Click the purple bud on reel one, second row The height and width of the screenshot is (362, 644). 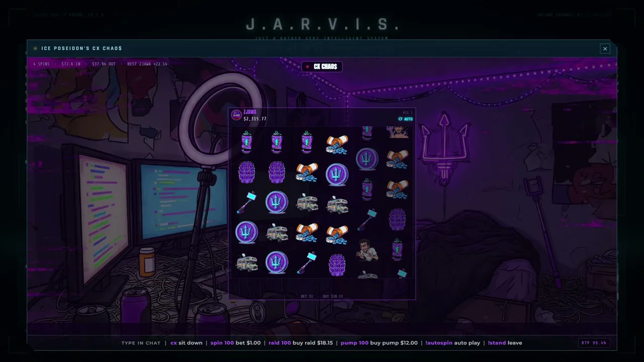pyautogui.click(x=247, y=172)
